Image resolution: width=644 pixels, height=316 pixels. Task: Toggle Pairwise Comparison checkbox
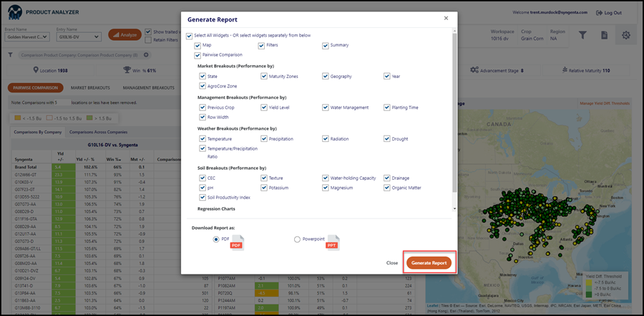[197, 55]
